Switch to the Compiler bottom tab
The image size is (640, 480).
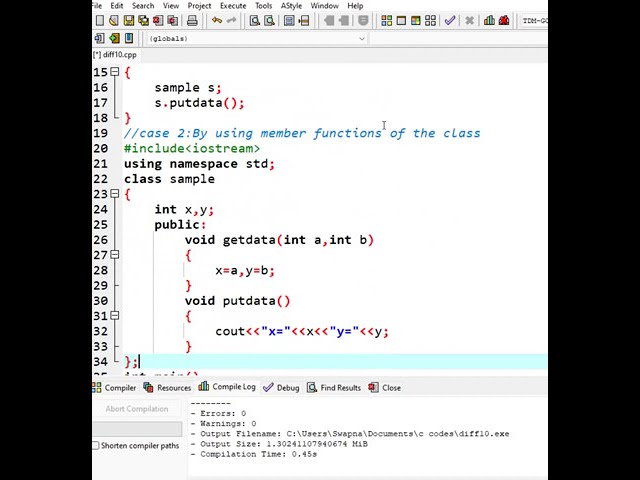click(x=115, y=387)
